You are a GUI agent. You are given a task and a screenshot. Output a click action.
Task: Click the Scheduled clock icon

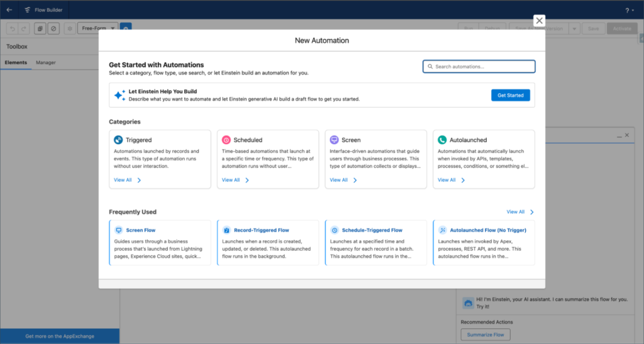point(226,140)
